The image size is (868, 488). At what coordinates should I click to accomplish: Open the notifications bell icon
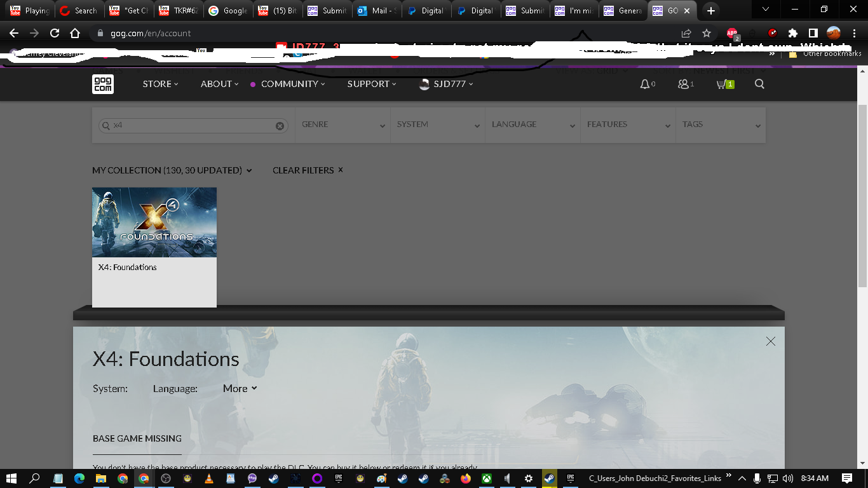[644, 84]
